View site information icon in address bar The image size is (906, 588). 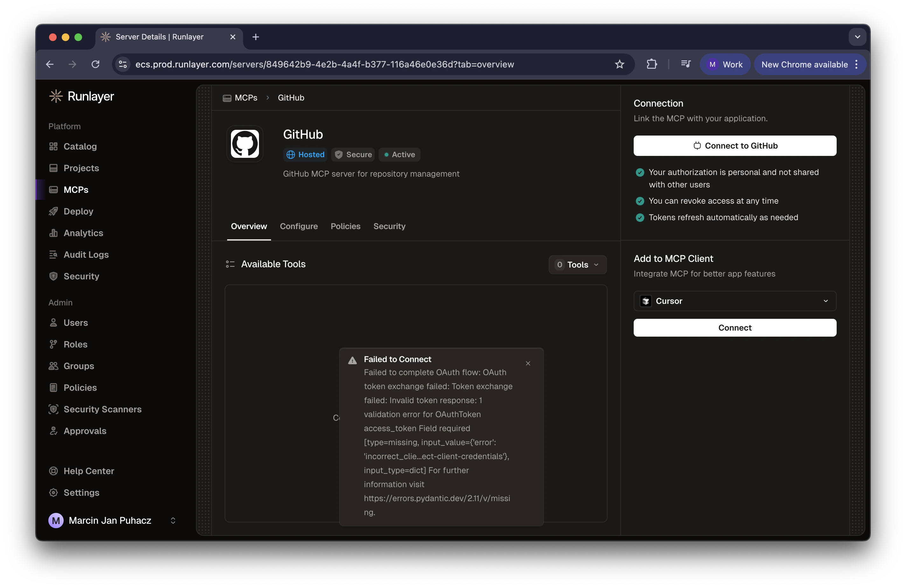[x=122, y=64]
